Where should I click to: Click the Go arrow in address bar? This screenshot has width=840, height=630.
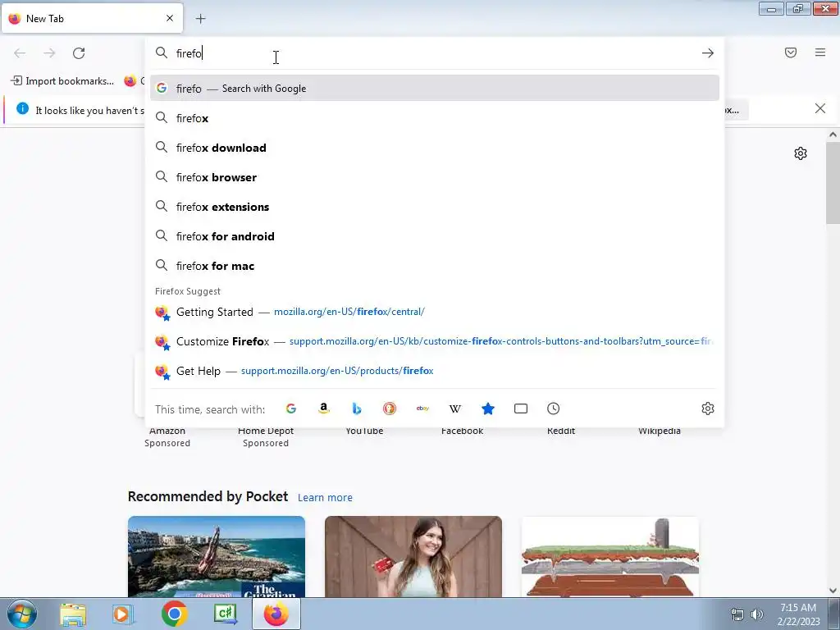[708, 53]
